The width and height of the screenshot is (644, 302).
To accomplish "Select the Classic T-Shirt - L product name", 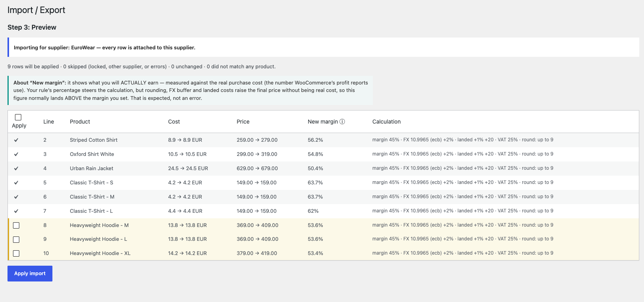I will (x=91, y=211).
